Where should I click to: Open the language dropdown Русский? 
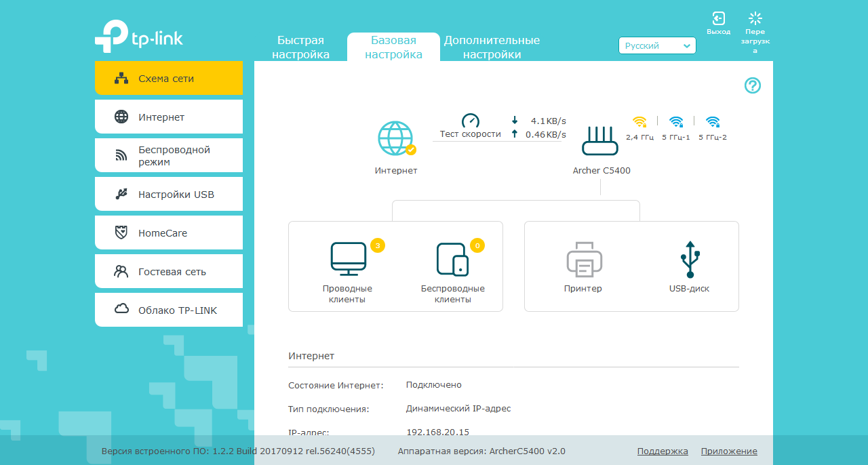click(657, 45)
